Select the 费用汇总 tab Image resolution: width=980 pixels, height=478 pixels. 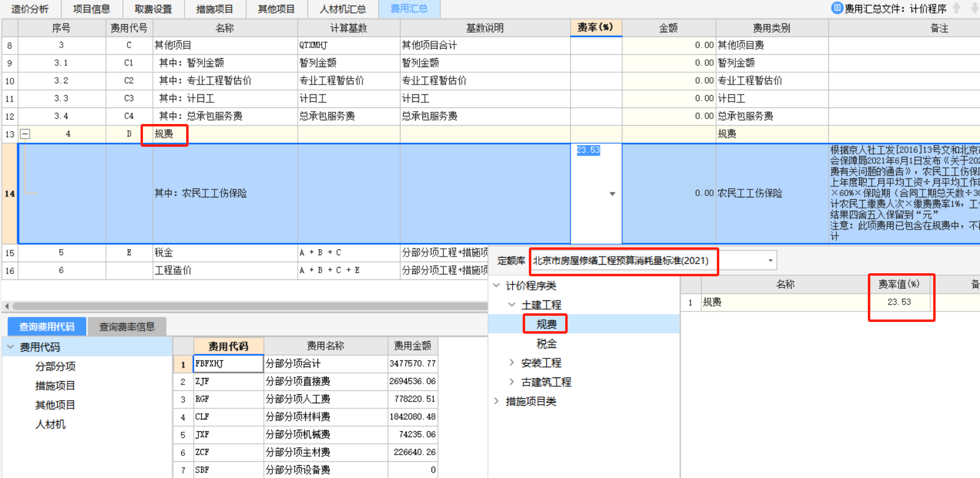pyautogui.click(x=409, y=9)
